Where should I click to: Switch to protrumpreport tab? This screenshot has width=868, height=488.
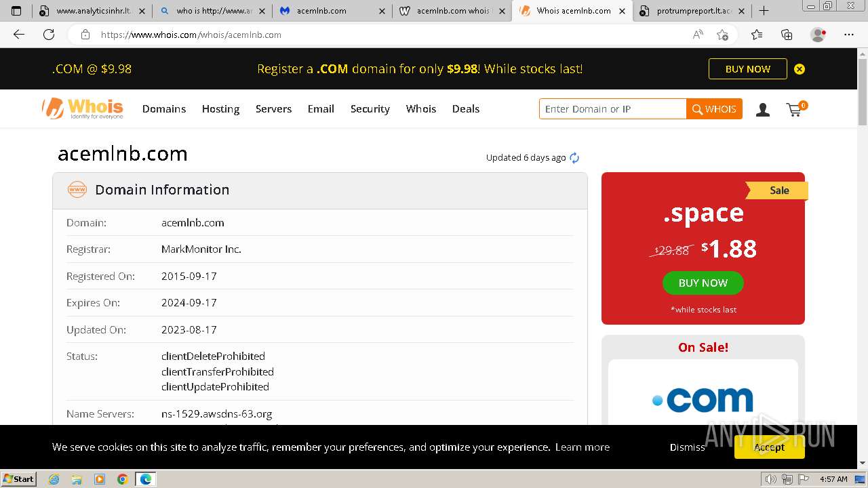(692, 11)
